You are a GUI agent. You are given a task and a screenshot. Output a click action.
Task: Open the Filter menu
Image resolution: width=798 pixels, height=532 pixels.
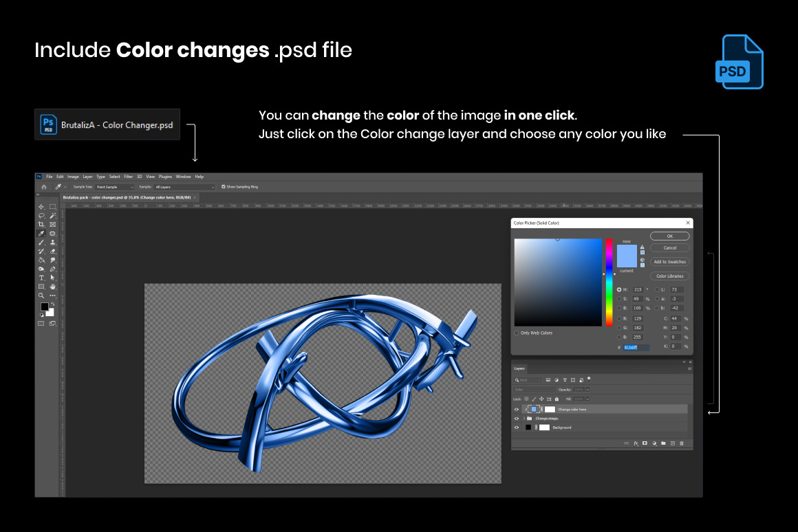pyautogui.click(x=128, y=177)
